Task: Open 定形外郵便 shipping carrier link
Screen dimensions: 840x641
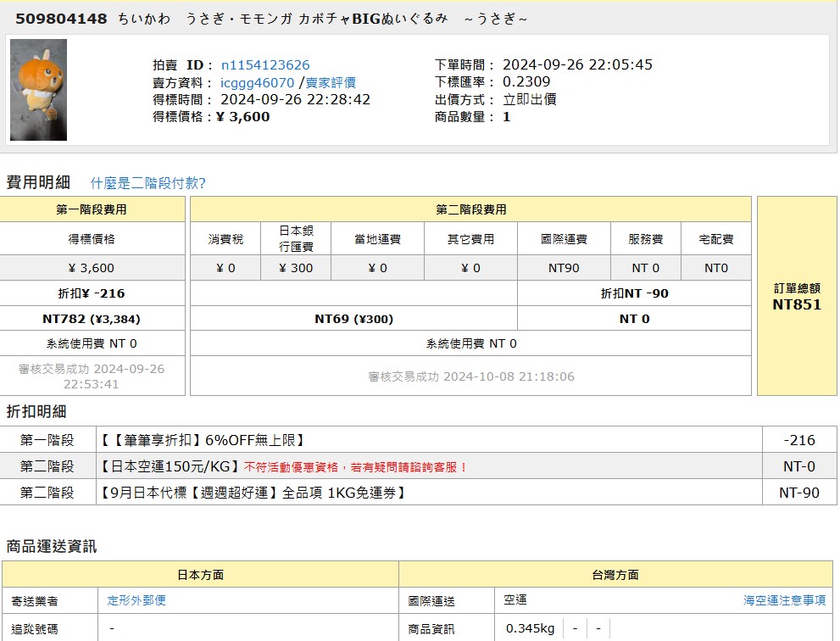Action: tap(136, 600)
